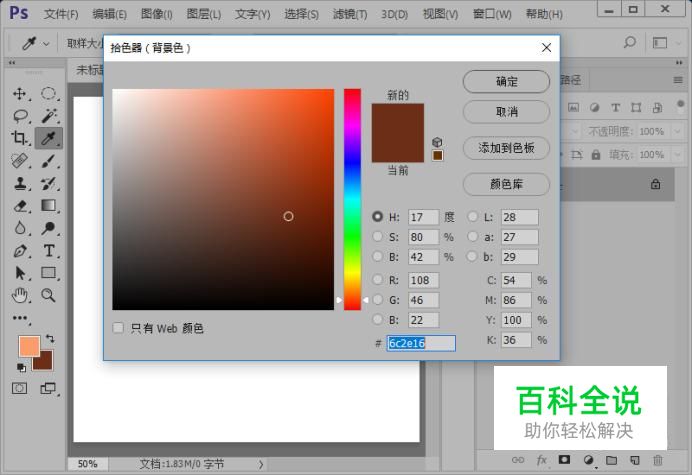Click inside the saturation-brightness color field
The height and width of the screenshot is (475, 692).
223,199
